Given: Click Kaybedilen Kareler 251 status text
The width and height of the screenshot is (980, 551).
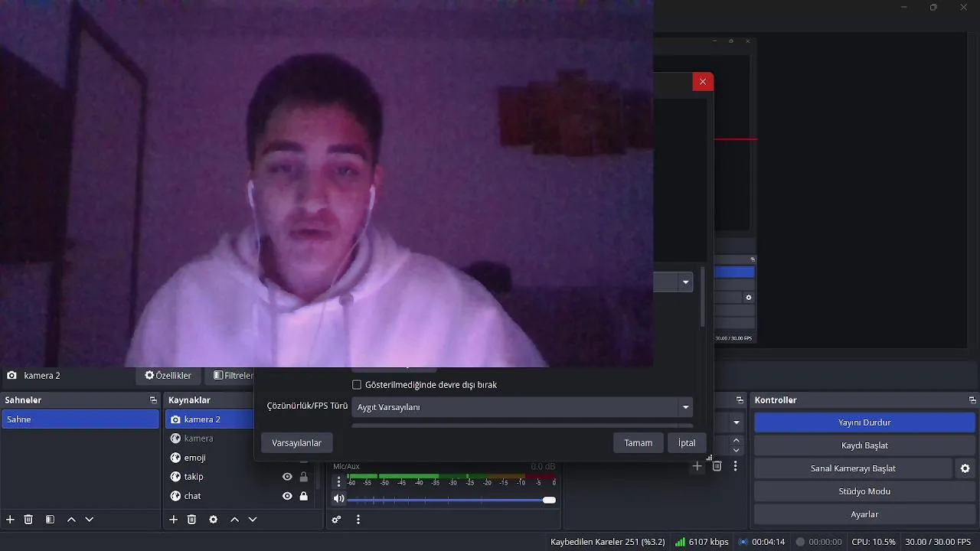Looking at the screenshot, I should click(x=608, y=542).
